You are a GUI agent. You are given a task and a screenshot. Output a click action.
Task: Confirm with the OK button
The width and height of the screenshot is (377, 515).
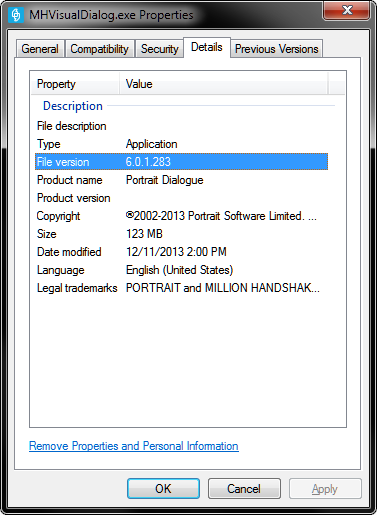click(163, 489)
